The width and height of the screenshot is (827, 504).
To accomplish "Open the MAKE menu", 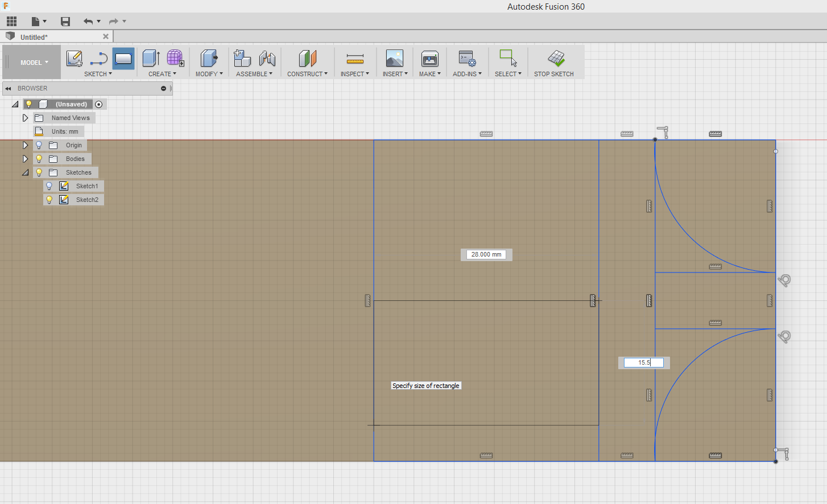I will point(430,74).
